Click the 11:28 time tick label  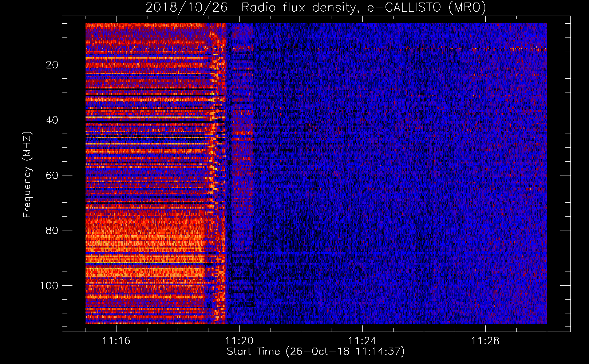485,341
